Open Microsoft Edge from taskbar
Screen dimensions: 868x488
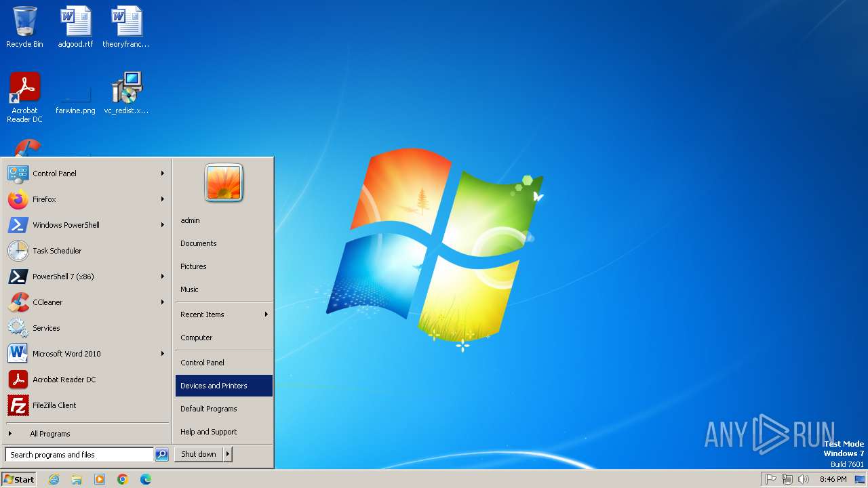[x=146, y=479]
